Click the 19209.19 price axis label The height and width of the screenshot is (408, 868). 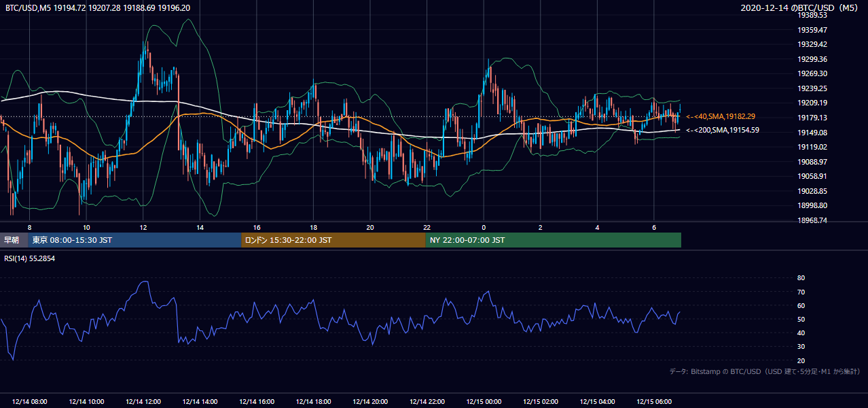coord(812,103)
